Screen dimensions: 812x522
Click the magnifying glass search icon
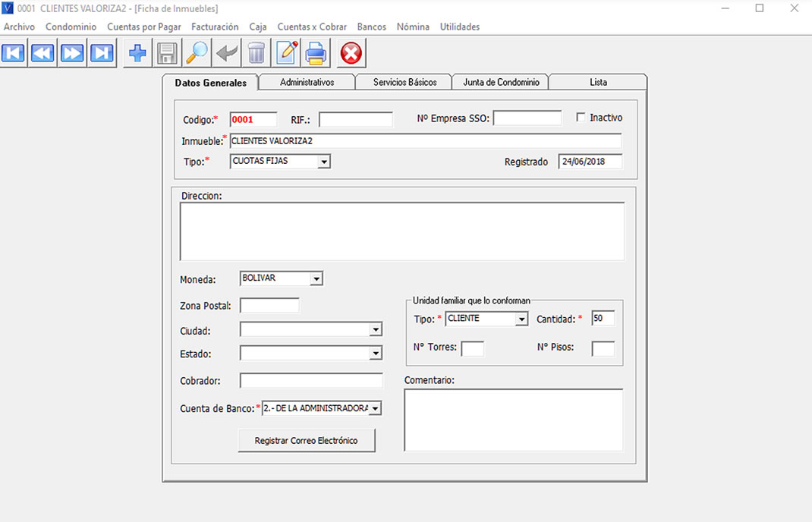(197, 53)
